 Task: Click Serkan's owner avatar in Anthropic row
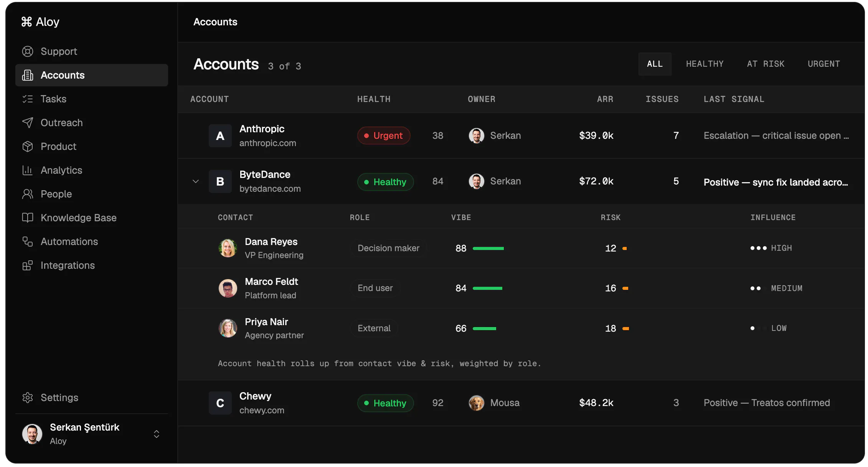[477, 136]
